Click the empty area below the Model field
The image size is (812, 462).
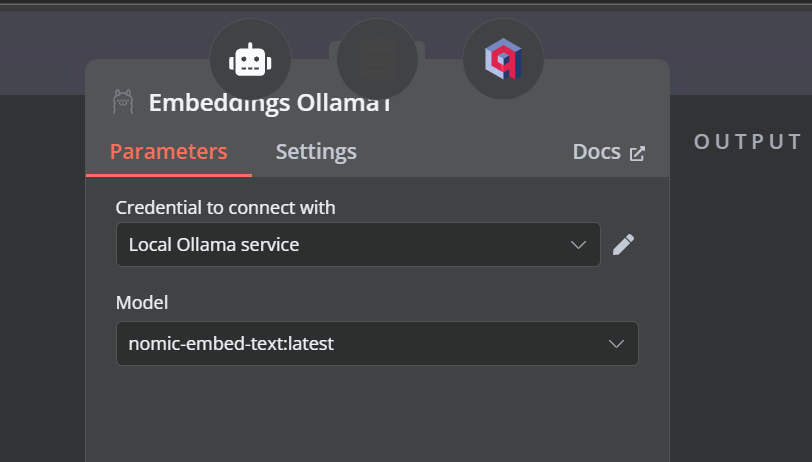[x=378, y=414]
